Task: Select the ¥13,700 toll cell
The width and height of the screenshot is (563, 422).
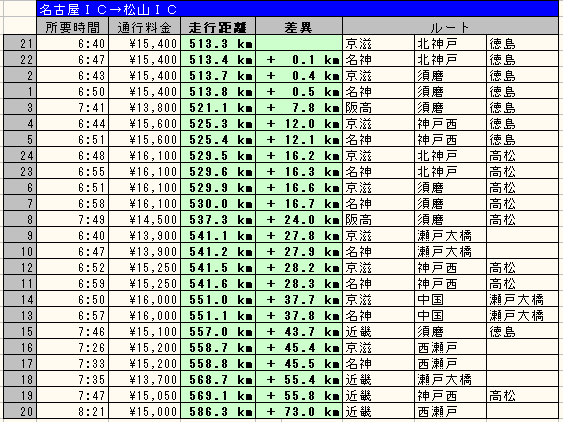Action: pos(144,379)
